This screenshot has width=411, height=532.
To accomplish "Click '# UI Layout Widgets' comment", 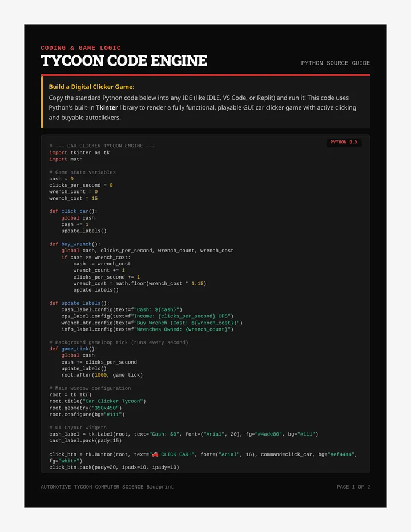I will 78,428.
